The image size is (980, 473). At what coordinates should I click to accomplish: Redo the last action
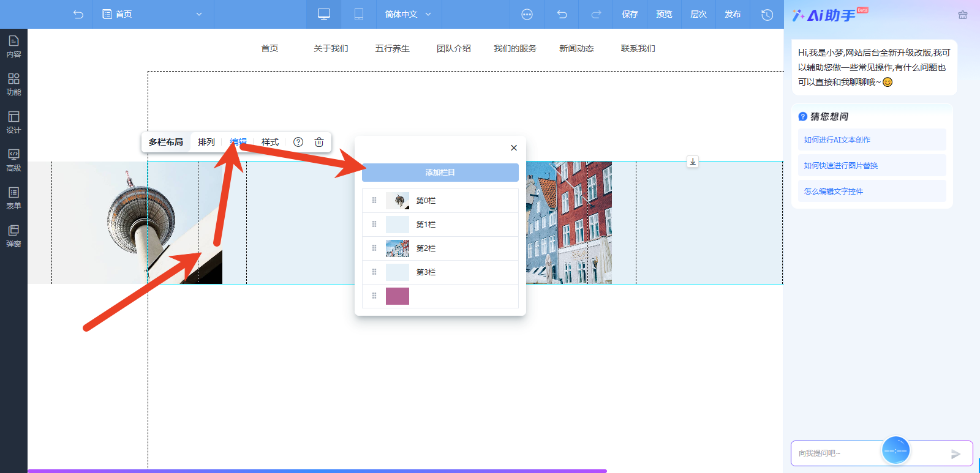(596, 14)
